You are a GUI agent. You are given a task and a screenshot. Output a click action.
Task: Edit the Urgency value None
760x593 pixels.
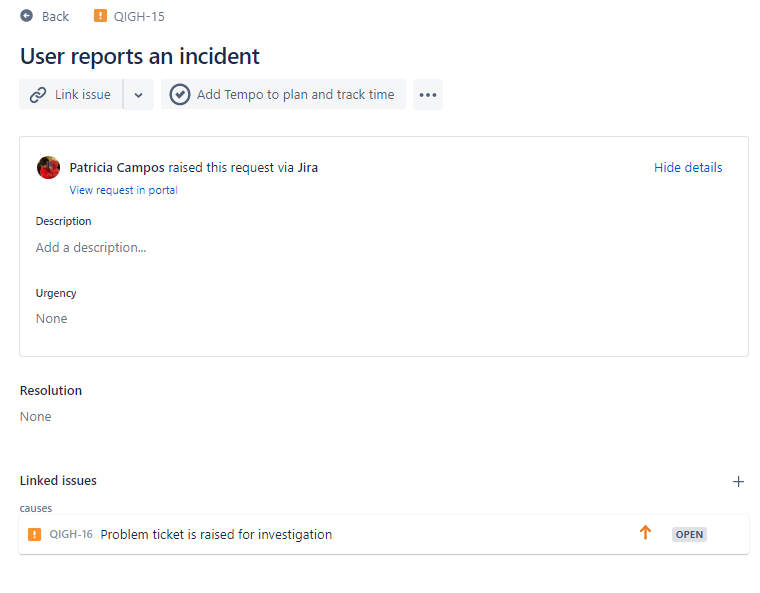pos(51,319)
